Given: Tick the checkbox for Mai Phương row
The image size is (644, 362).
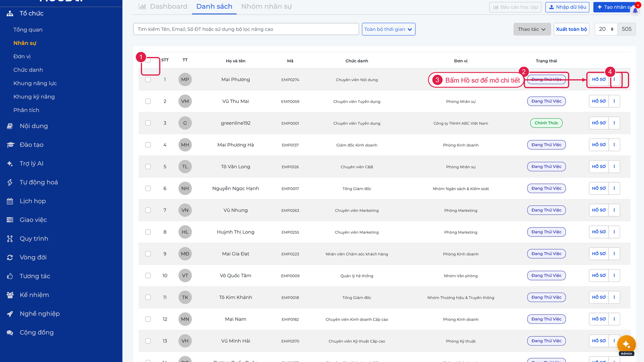Looking at the screenshot, I should tap(148, 80).
